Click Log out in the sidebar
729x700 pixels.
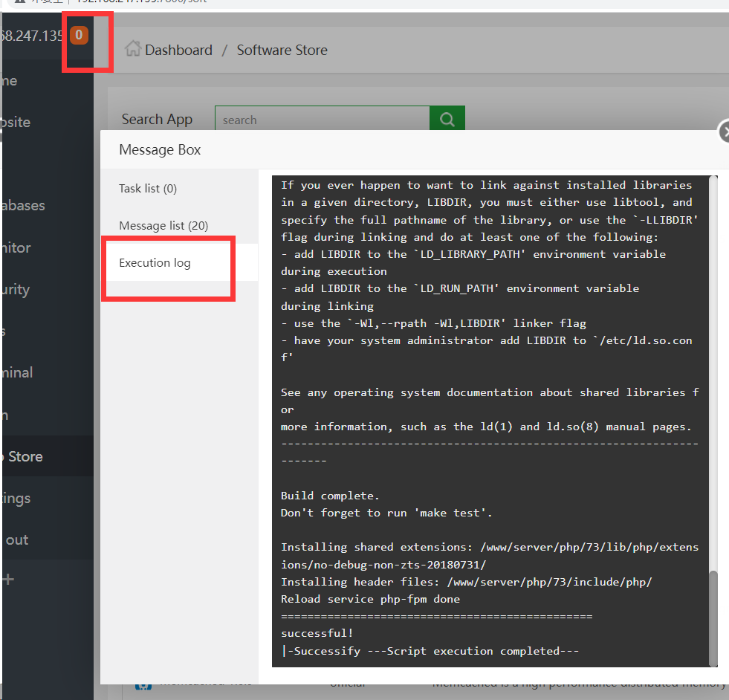pos(16,540)
